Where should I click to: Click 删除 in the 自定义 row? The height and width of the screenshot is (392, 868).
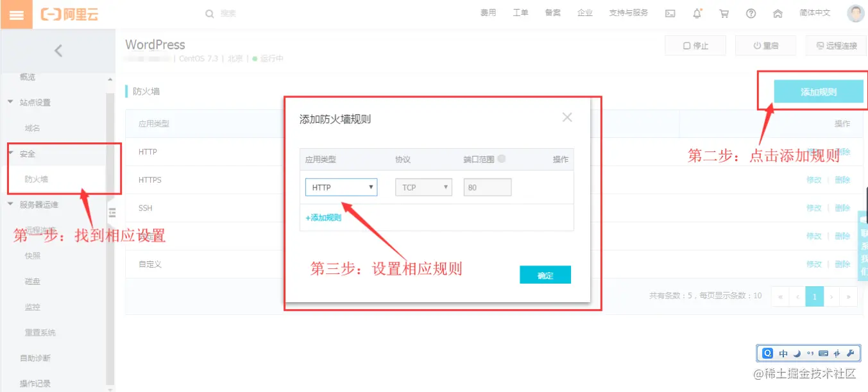pos(842,264)
